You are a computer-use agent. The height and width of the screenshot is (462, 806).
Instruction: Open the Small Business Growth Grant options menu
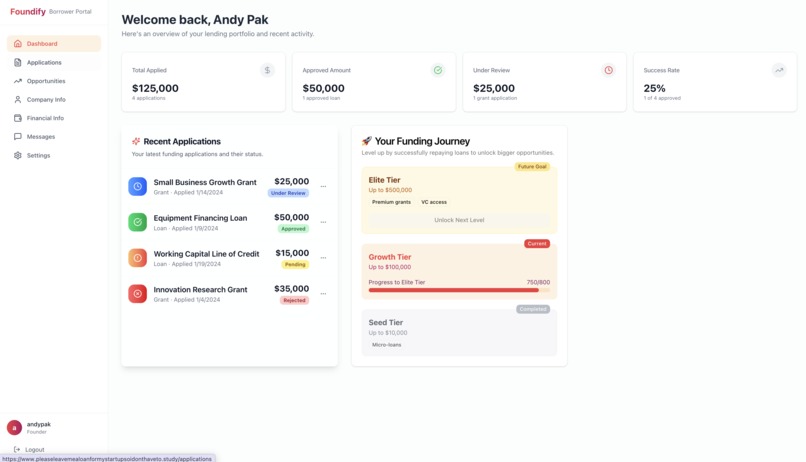[323, 187]
